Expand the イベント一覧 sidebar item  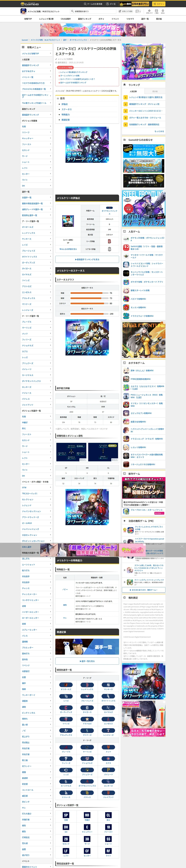pyautogui.click(x=37, y=77)
